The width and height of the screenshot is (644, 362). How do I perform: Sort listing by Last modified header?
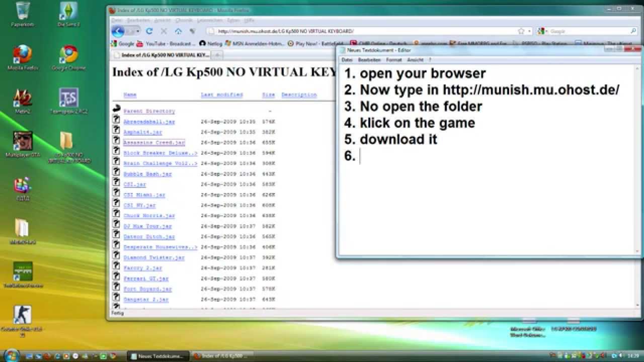(x=221, y=95)
